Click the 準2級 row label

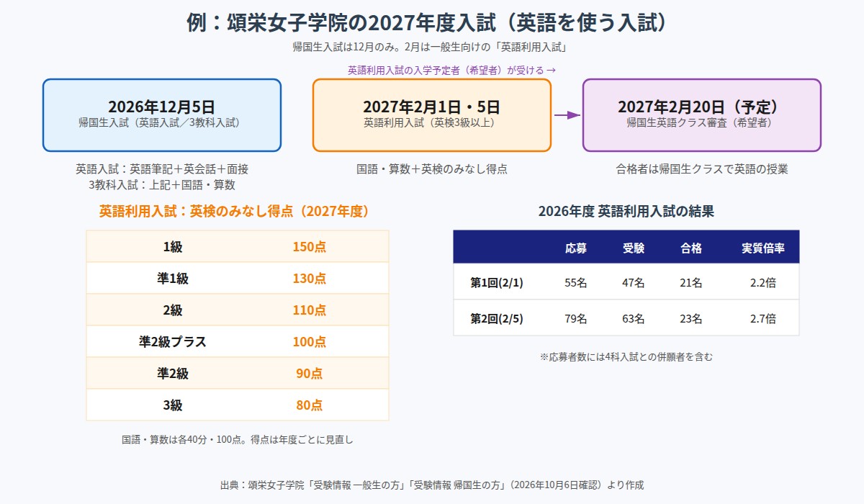coord(173,374)
